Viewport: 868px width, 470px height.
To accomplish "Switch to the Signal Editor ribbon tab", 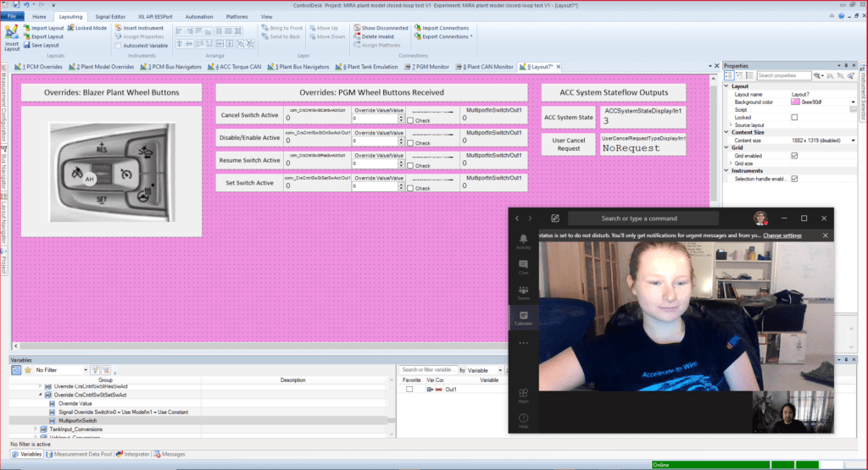I will pos(109,16).
